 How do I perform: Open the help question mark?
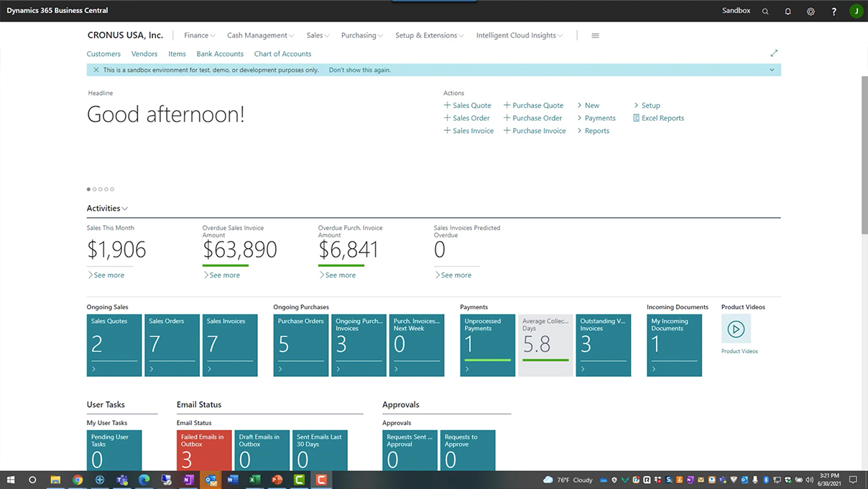pyautogui.click(x=834, y=12)
